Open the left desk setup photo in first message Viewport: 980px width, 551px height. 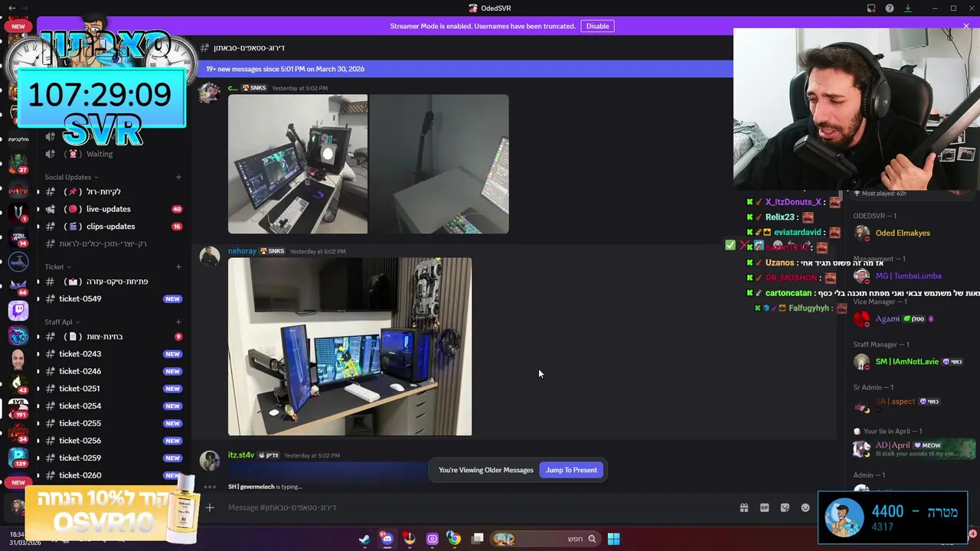(x=298, y=164)
